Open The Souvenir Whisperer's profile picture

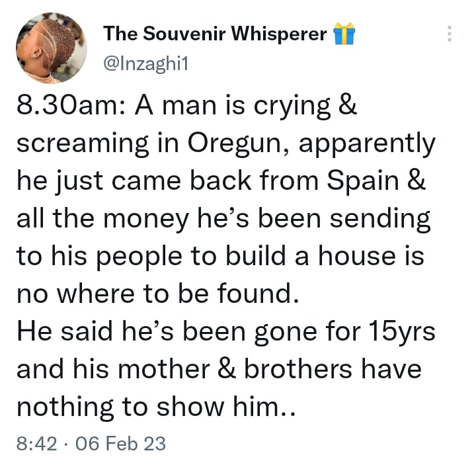coord(52,48)
